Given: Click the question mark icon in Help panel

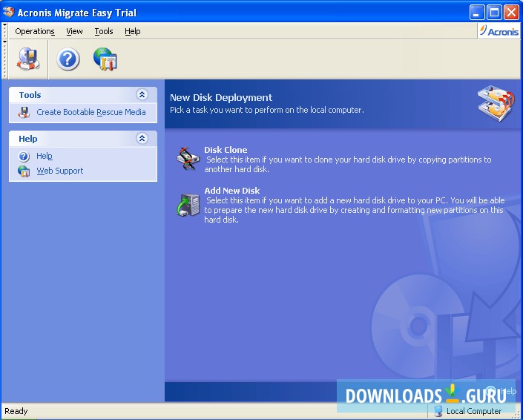Looking at the screenshot, I should 24,157.
